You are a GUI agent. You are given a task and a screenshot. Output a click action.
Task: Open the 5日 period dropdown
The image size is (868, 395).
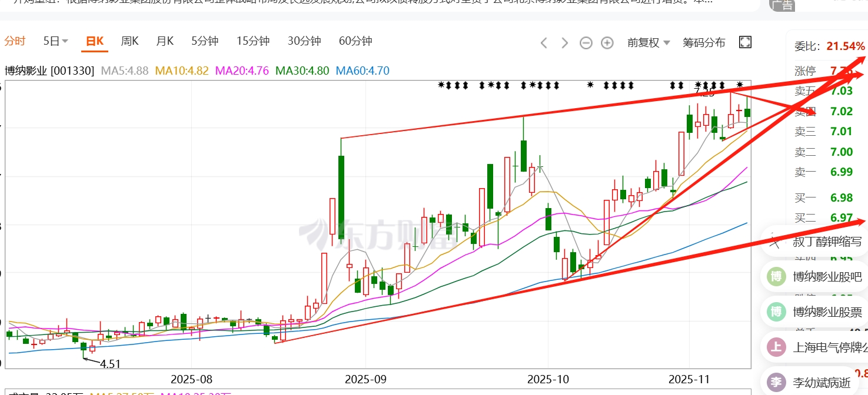pyautogui.click(x=56, y=41)
